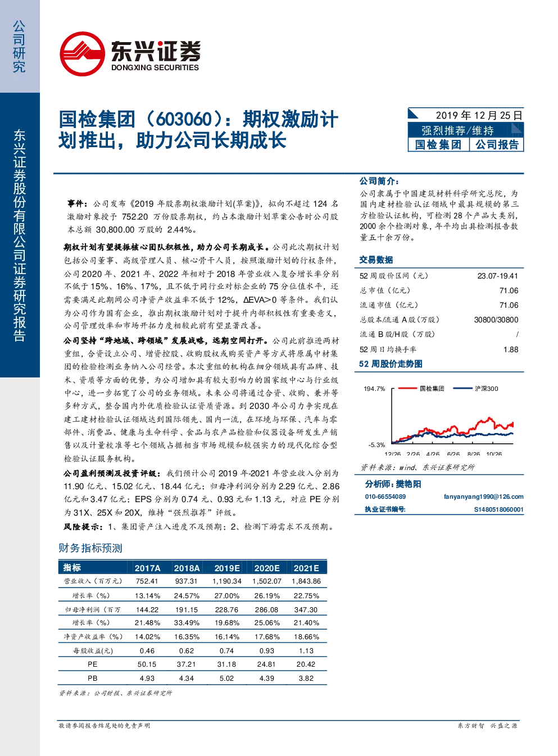Select the 2021E PB cell 3.82
The height and width of the screenshot is (756, 558).
tap(306, 678)
